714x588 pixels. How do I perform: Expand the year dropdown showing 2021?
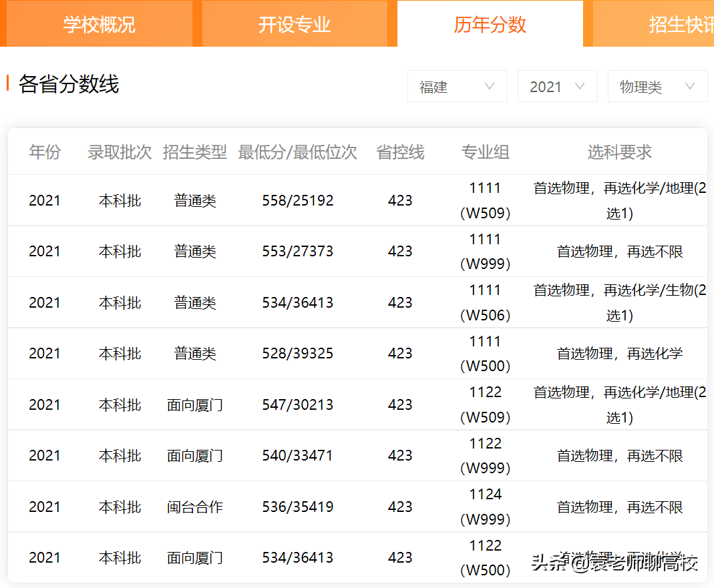tap(557, 86)
